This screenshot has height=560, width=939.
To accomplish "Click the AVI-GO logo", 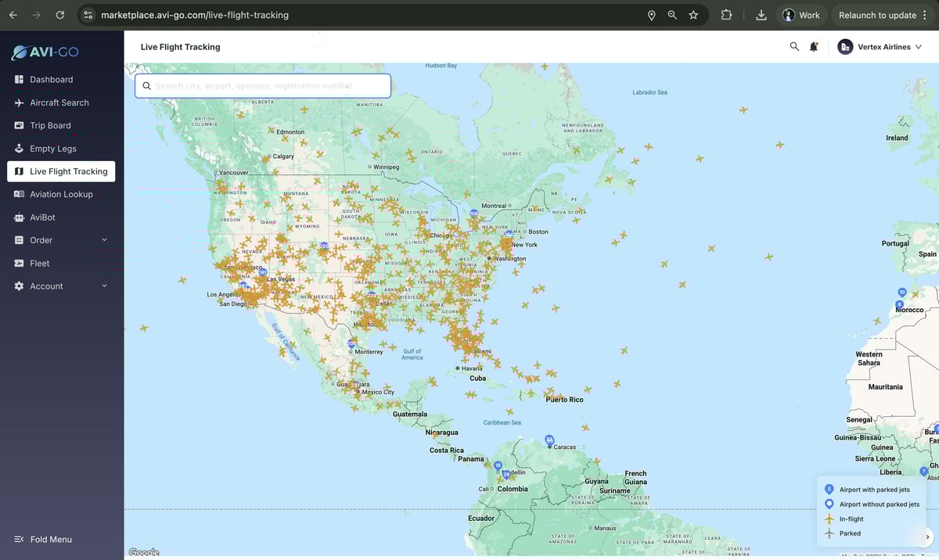I will tap(45, 52).
